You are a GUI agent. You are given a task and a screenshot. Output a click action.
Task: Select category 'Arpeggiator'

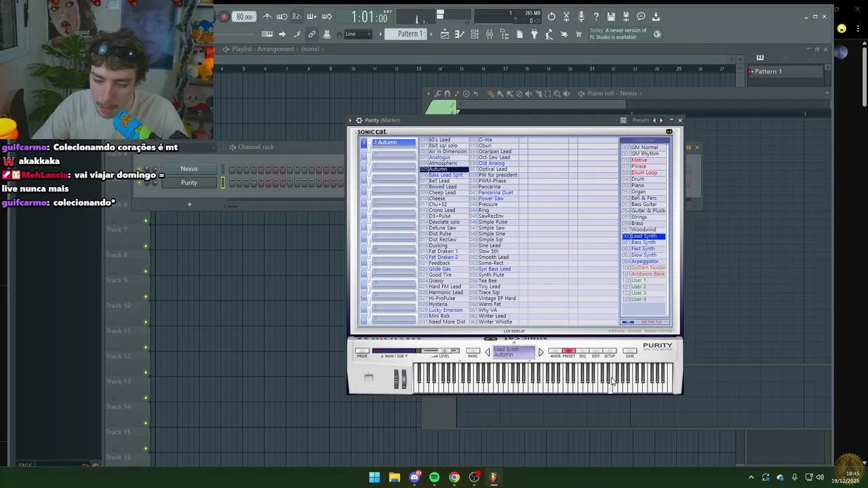(645, 262)
